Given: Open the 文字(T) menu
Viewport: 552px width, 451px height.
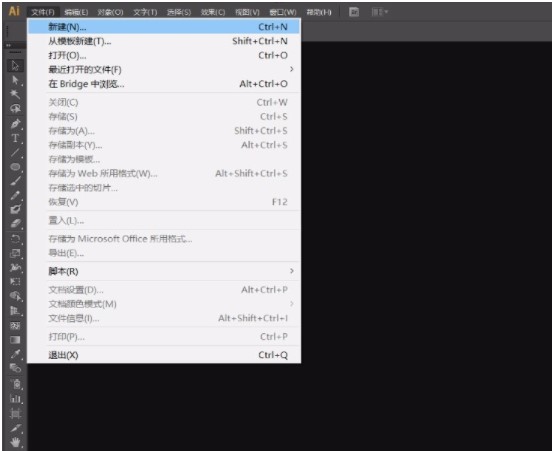Looking at the screenshot, I should tap(145, 12).
